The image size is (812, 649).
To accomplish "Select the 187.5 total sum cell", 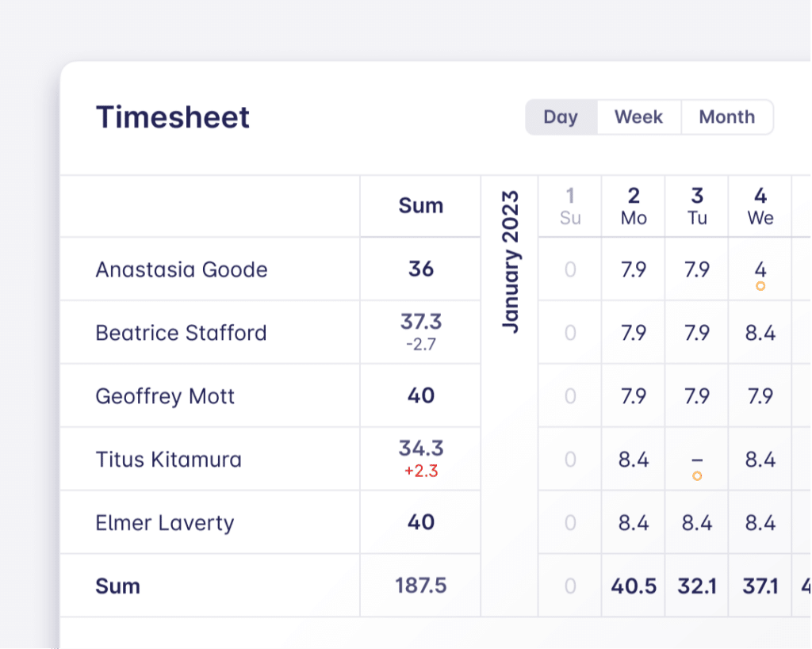I will [x=421, y=586].
